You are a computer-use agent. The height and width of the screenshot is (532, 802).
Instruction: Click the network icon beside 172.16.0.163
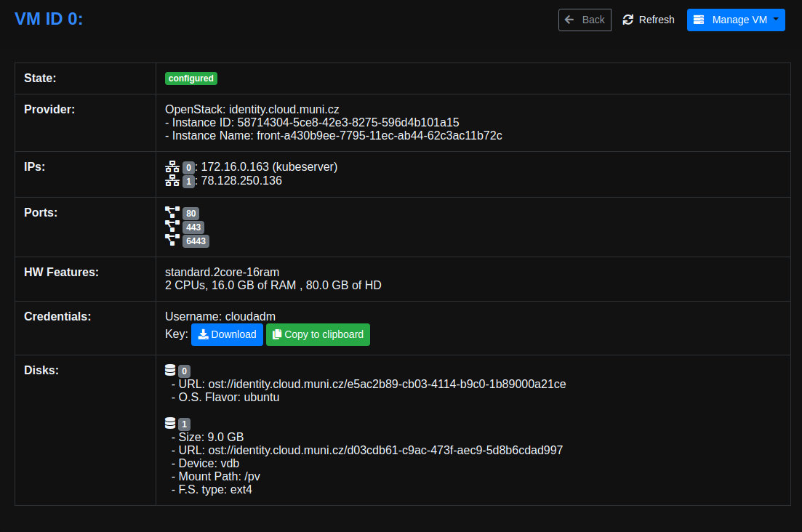(x=172, y=167)
